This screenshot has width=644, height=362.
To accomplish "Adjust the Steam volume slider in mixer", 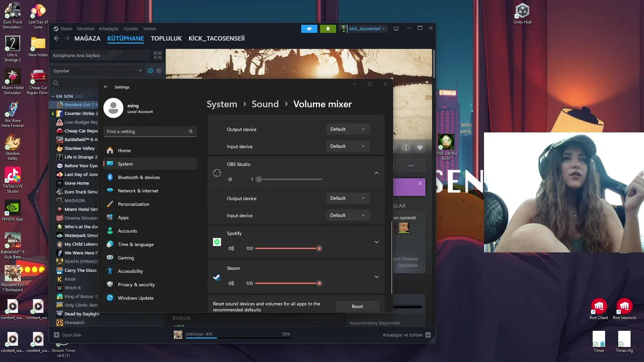I will point(289,283).
